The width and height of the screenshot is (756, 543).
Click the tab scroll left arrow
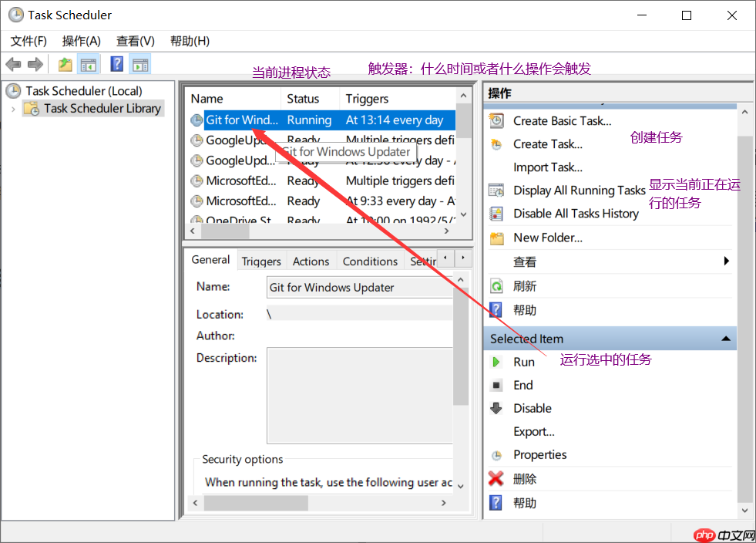(445, 258)
